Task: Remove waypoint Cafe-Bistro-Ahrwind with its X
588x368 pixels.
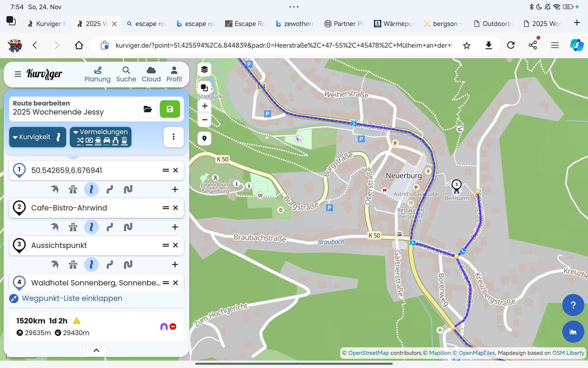Action: pos(175,208)
